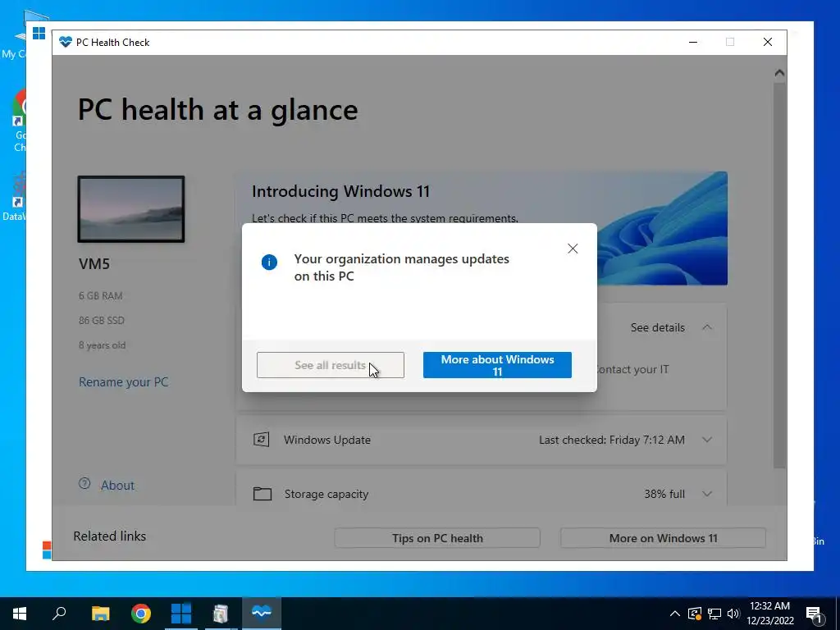
Task: Open the About link
Action: click(117, 486)
